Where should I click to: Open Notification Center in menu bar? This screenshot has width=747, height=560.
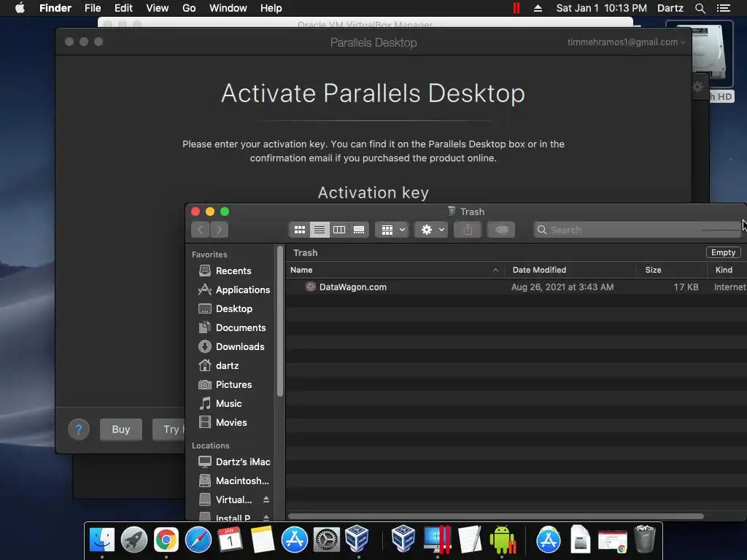point(724,8)
